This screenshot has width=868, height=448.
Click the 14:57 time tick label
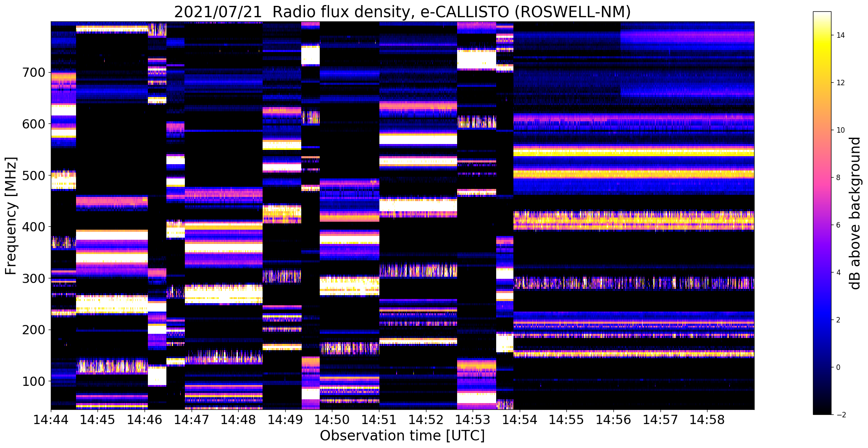tap(660, 420)
